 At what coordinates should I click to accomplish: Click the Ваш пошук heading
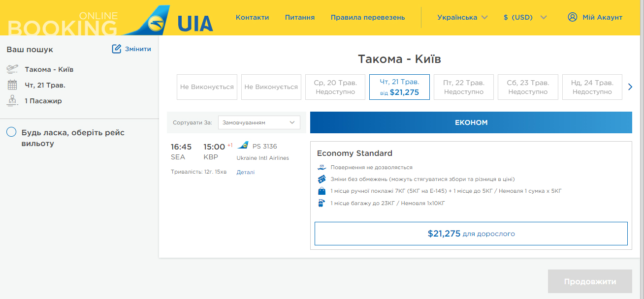click(30, 50)
